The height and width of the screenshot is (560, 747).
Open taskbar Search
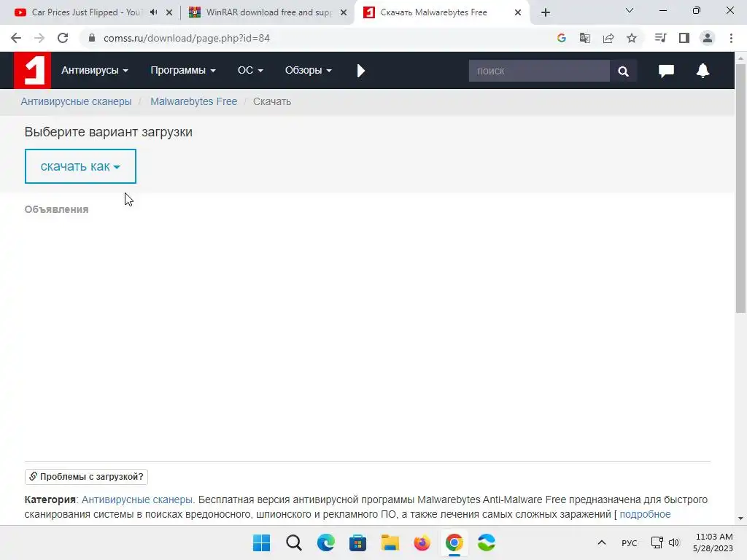[x=294, y=542]
